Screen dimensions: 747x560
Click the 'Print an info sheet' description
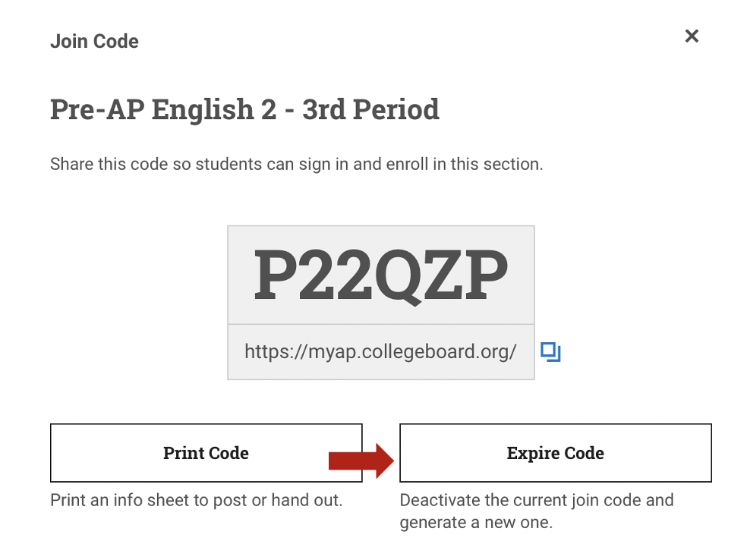pos(196,501)
